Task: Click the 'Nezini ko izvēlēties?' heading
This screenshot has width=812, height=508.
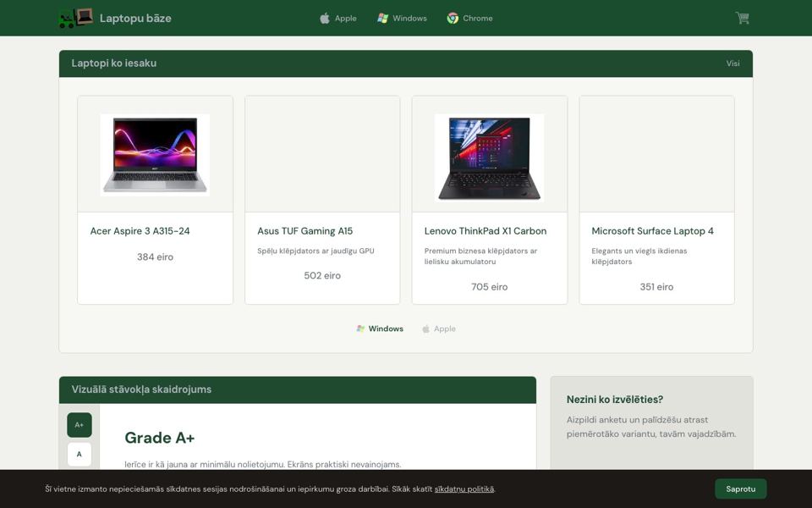Action: (x=615, y=400)
